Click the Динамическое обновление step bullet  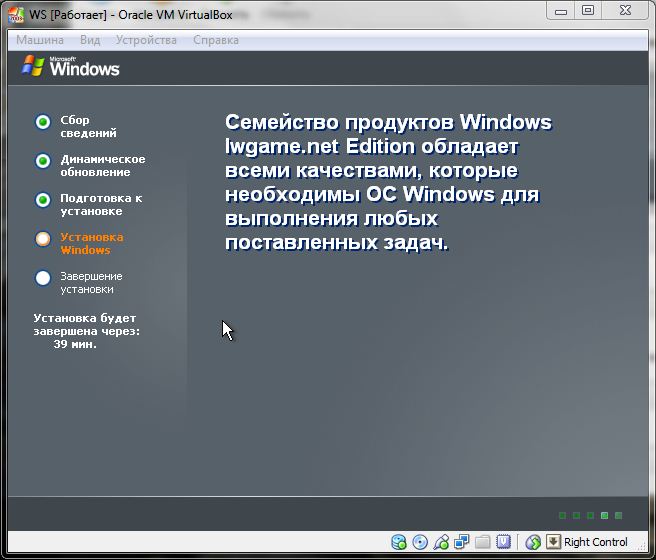(43, 161)
